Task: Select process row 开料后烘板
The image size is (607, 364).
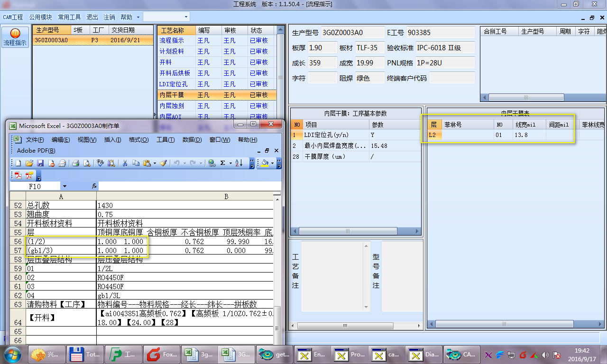Action: 216,73
